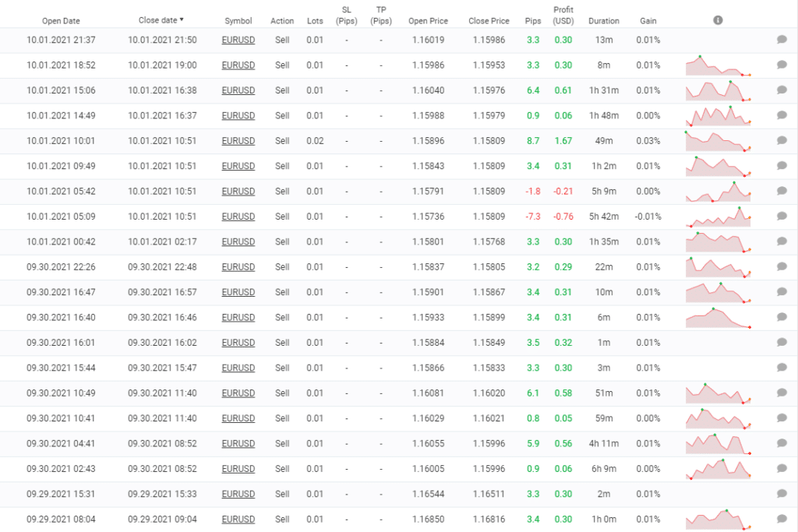View sparkline chart for 10.01.2021 05:42 trade
This screenshot has width=798, height=532.
pos(718,192)
